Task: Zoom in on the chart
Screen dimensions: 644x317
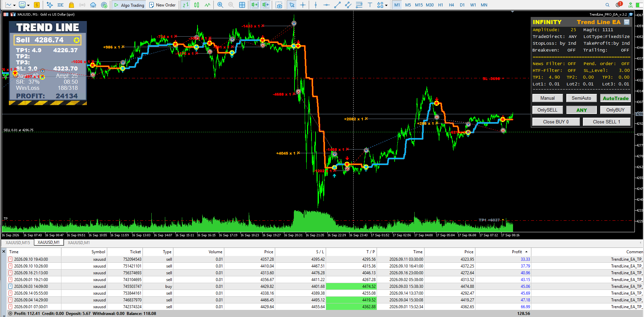Action: coord(220,5)
